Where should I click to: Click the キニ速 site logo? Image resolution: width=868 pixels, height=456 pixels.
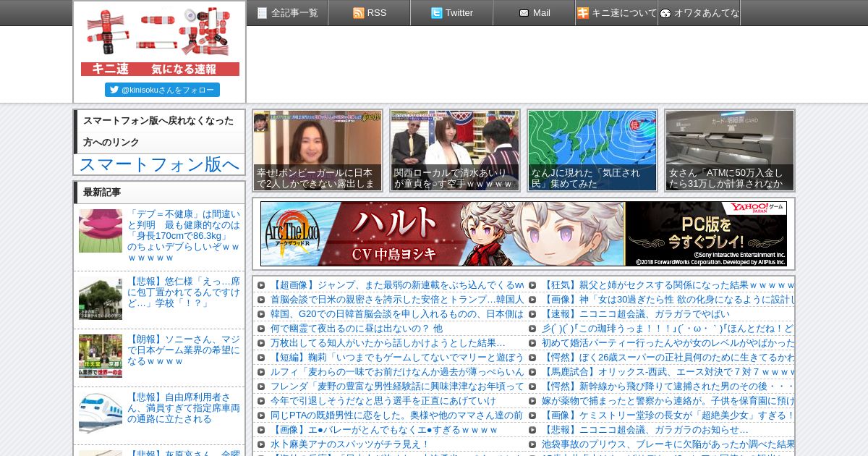point(160,41)
